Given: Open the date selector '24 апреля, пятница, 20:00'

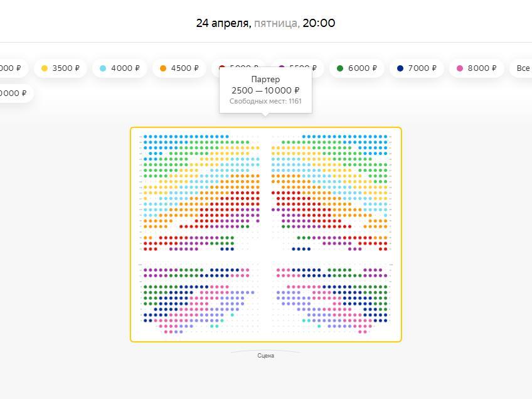Looking at the screenshot, I should click(265, 23).
